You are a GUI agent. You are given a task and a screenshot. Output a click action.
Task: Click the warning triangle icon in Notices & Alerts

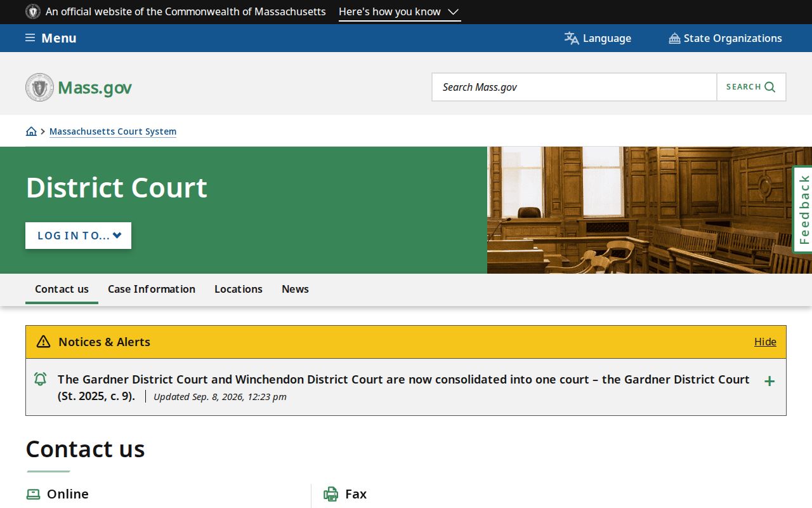click(43, 342)
